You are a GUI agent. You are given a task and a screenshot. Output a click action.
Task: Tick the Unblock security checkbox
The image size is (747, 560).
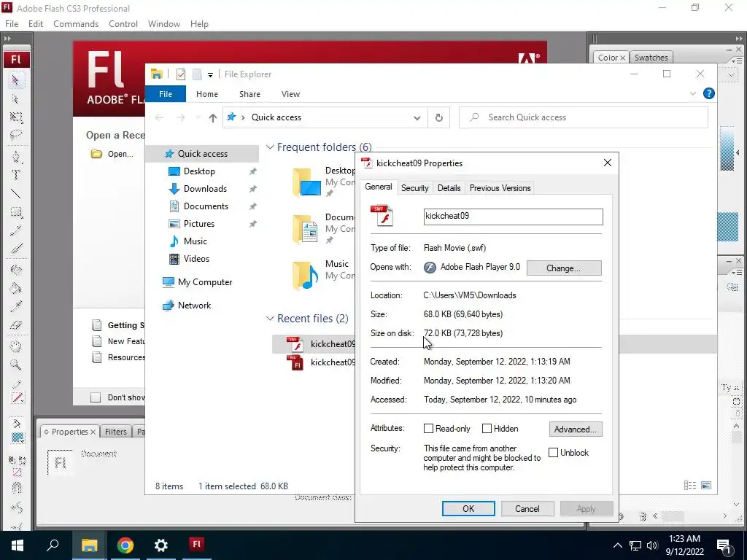coord(553,452)
